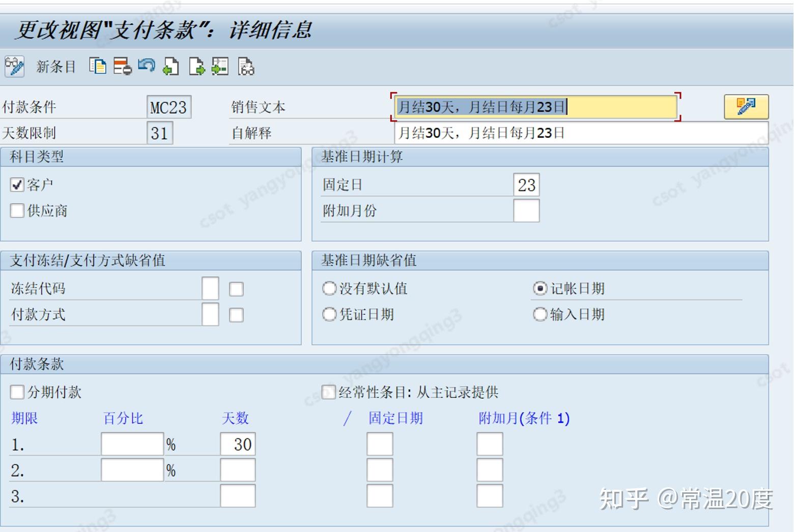Choose the 没有默认值 option
794x532 pixels.
329,288
